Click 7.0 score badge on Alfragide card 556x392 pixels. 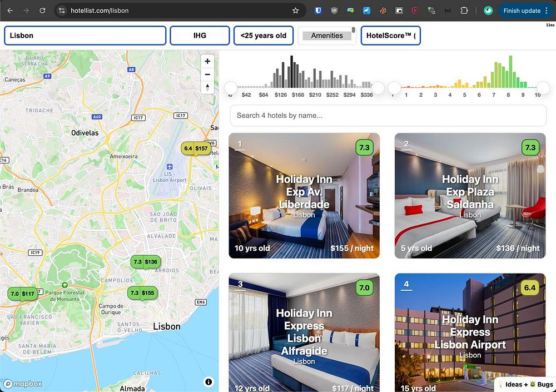coord(365,287)
